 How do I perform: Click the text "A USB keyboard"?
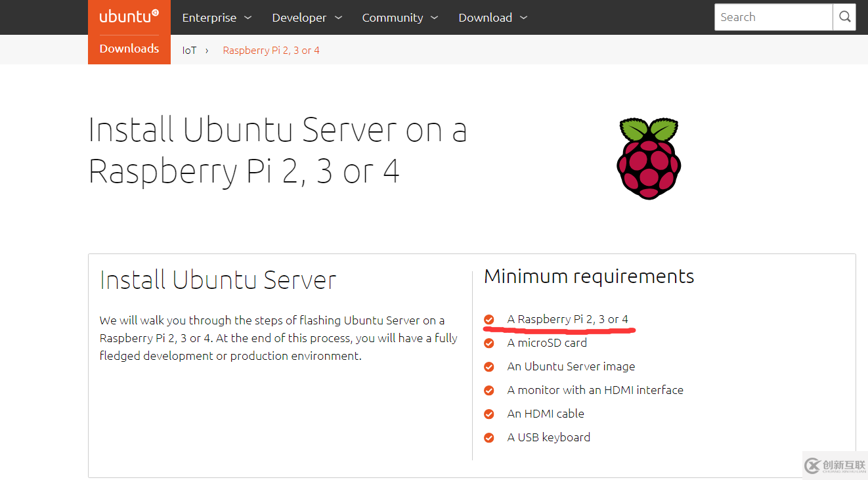[x=548, y=437]
